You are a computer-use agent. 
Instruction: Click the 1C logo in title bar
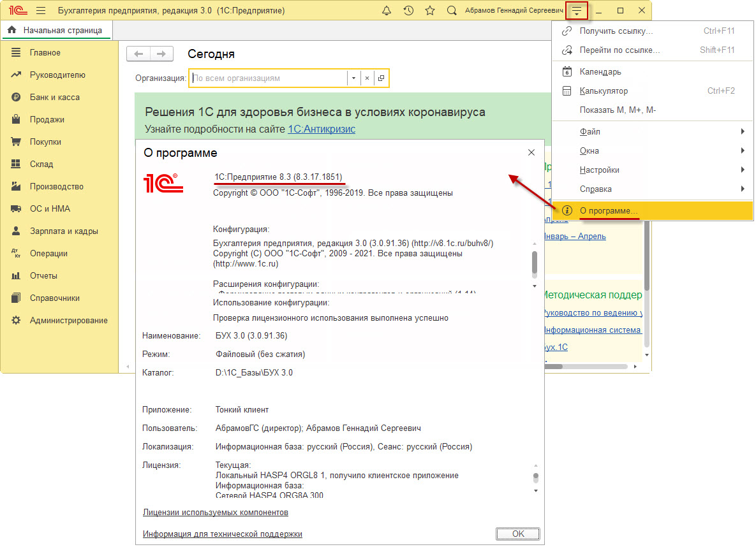[x=18, y=11]
